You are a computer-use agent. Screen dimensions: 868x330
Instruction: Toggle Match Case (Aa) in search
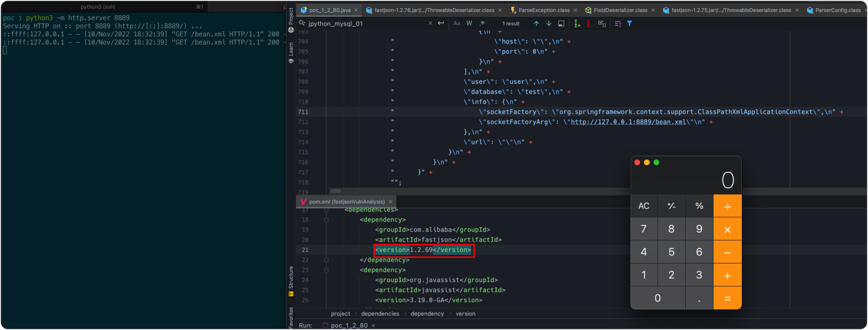click(x=457, y=23)
